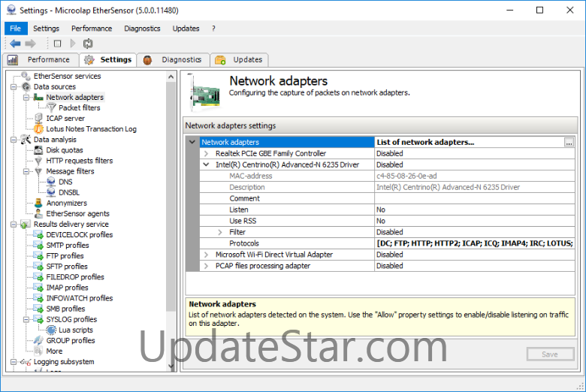Click the Lua scripts icon
The image size is (586, 392).
51,330
